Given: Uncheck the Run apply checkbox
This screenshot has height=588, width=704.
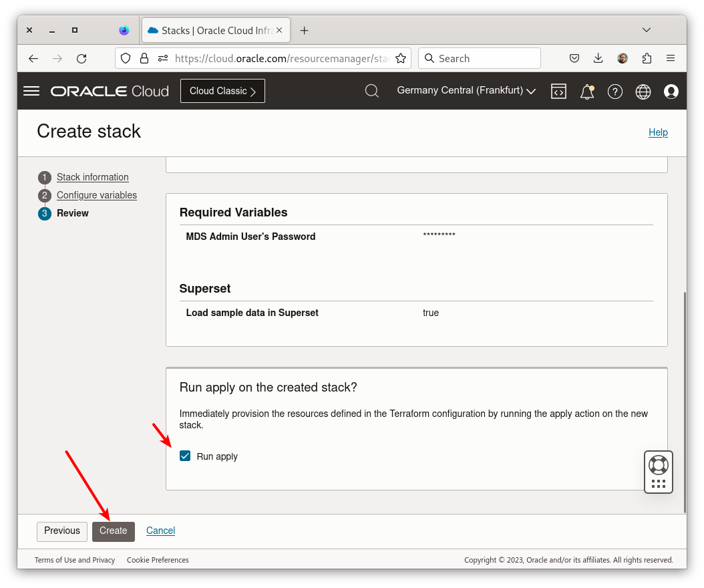Looking at the screenshot, I should pos(185,456).
